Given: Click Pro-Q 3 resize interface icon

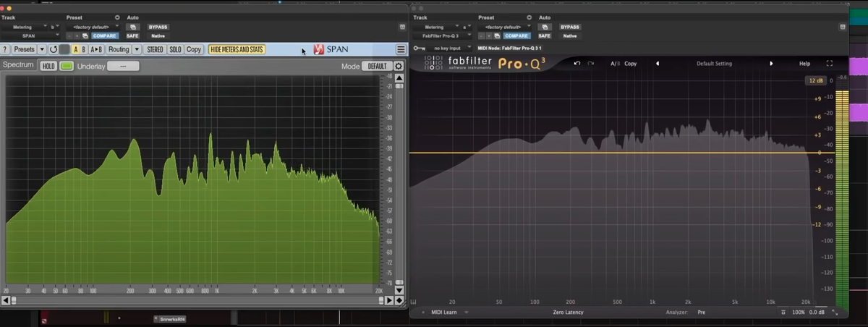Looking at the screenshot, I should tap(836, 313).
